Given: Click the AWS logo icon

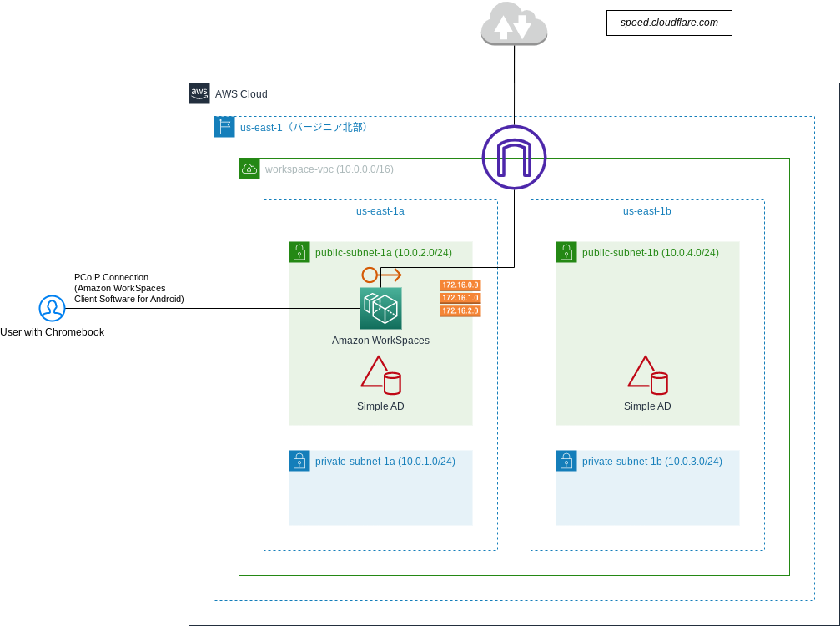Looking at the screenshot, I should [x=199, y=93].
